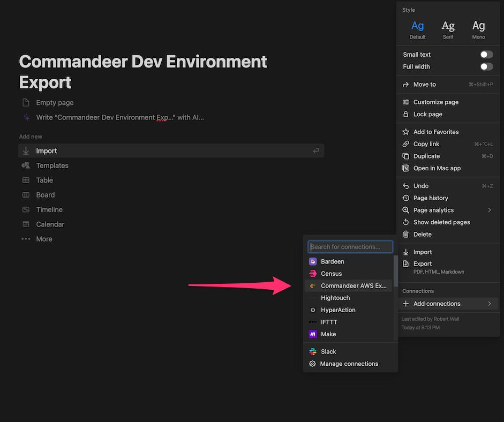Click Empty page option
Screen dimensions: 504x422
click(x=171, y=102)
